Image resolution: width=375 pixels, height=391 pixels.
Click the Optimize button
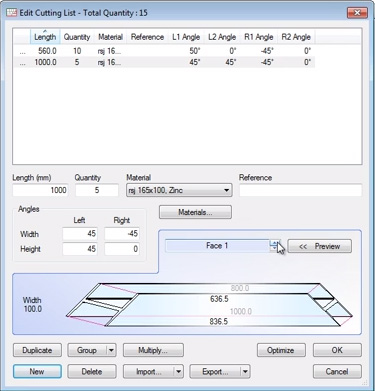[281, 350]
